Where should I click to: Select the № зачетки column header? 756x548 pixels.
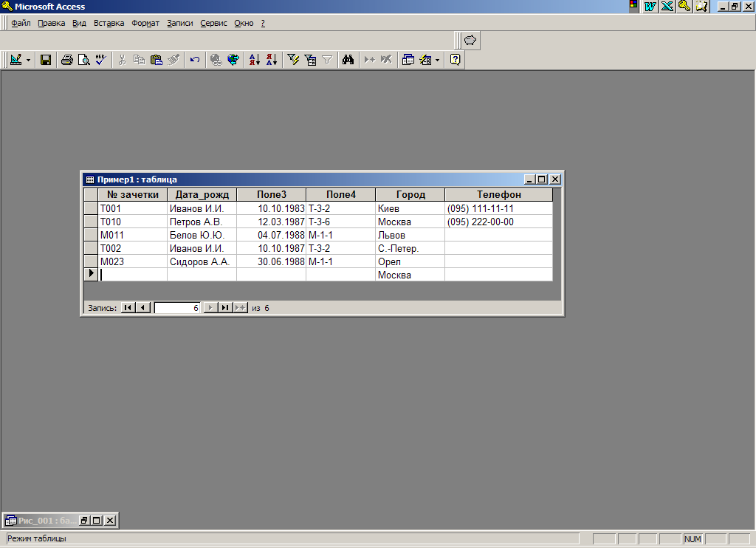133,194
